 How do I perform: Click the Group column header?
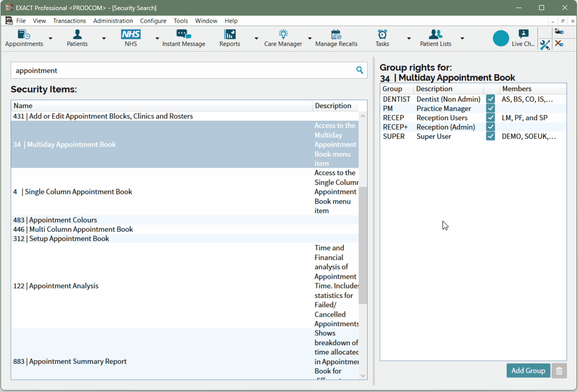click(396, 89)
